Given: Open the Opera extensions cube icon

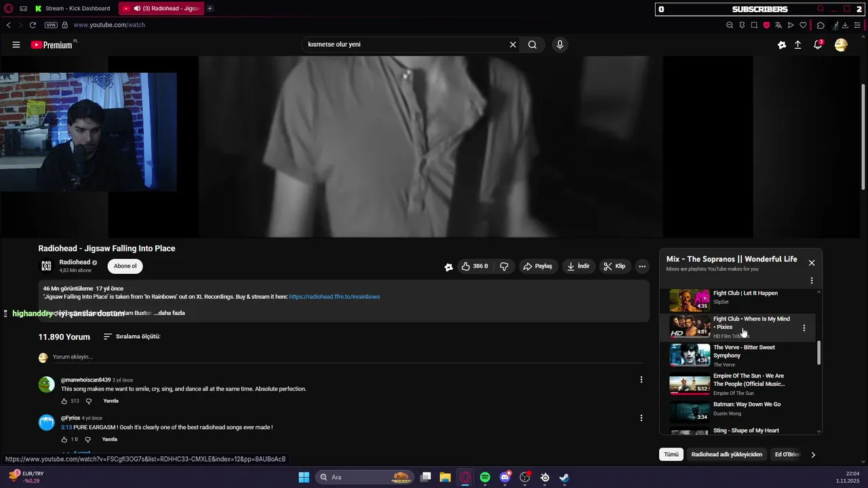Looking at the screenshot, I should point(821,25).
